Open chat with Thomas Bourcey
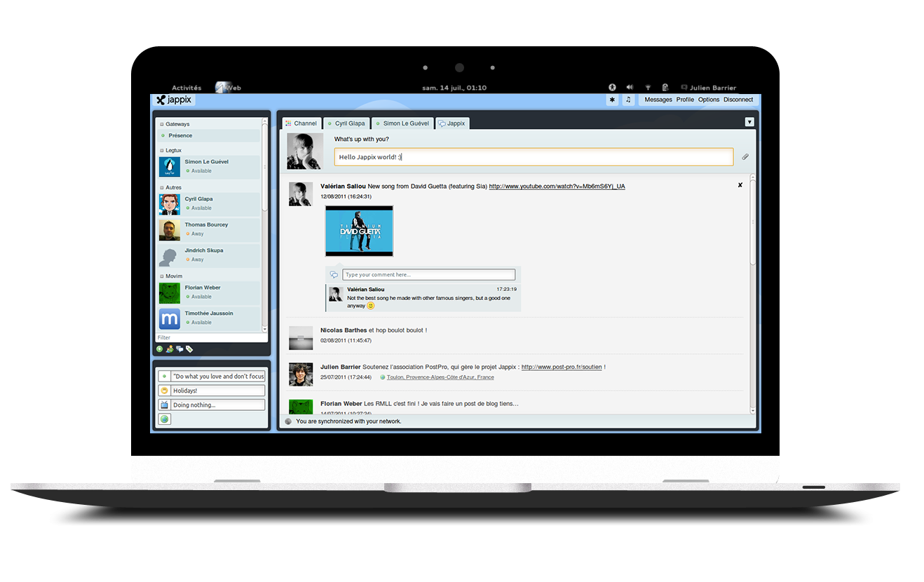 [x=208, y=229]
